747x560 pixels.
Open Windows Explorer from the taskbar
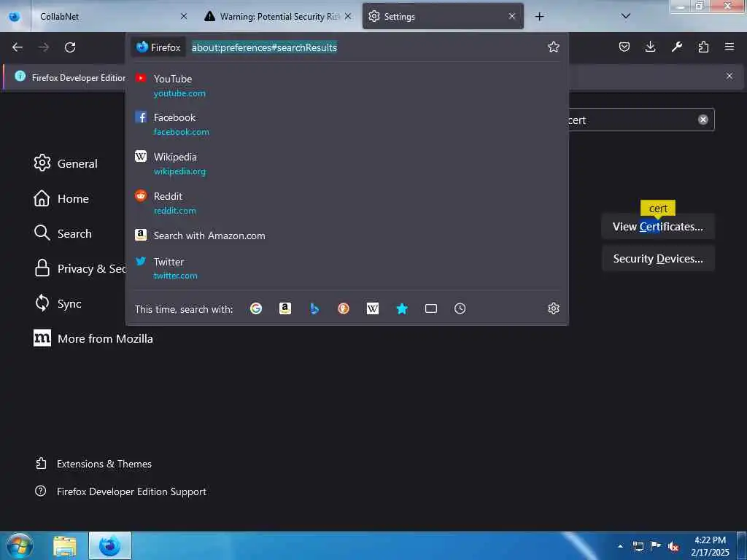click(65, 546)
